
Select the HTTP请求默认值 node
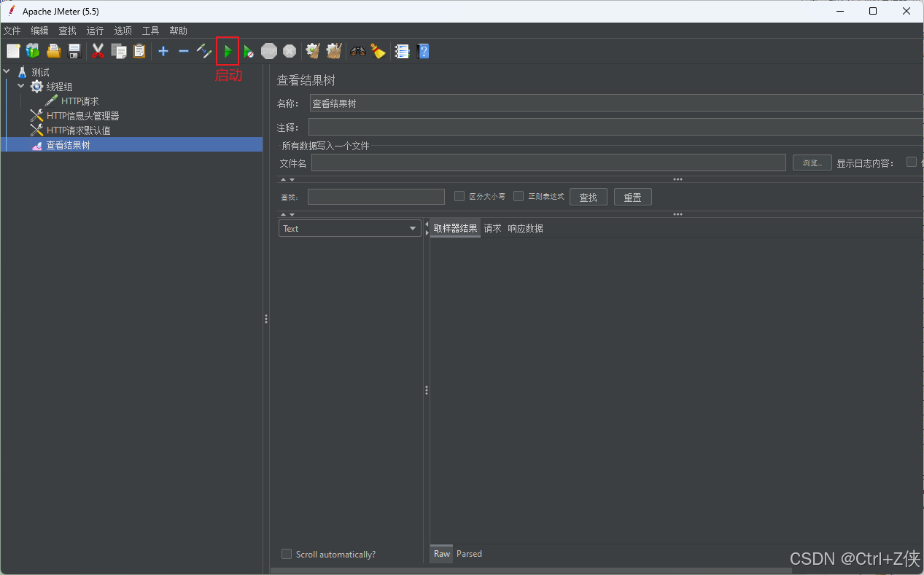point(78,130)
